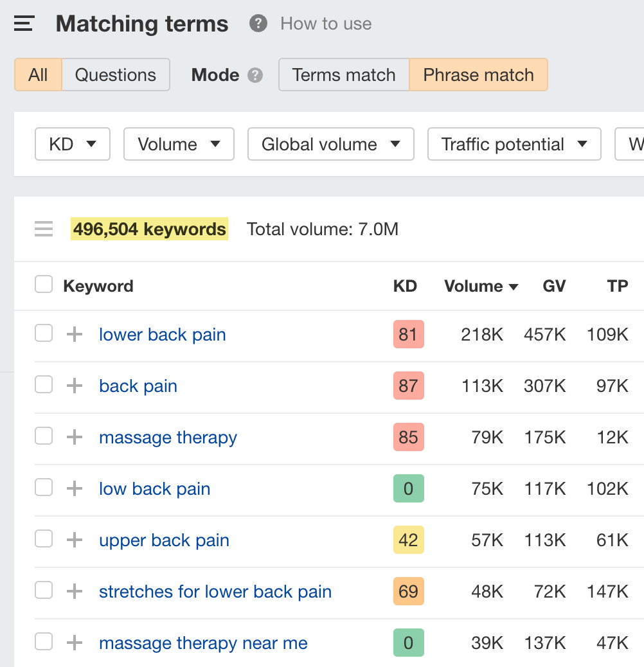Click the list view icon beside keyword count
Viewport: 644px width, 667px height.
tap(43, 229)
